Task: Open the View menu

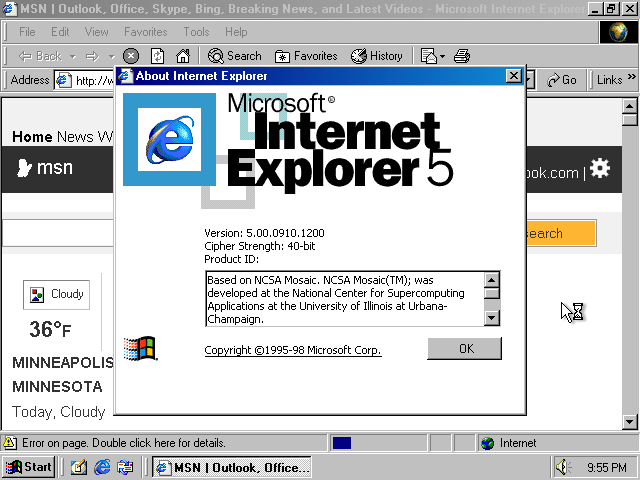Action: (x=96, y=32)
